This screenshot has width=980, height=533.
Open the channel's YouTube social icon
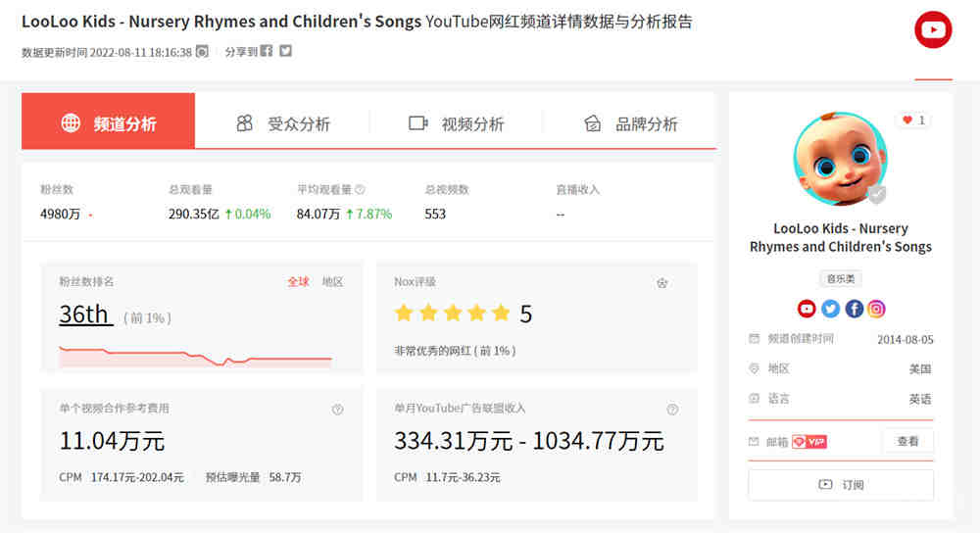pyautogui.click(x=807, y=309)
